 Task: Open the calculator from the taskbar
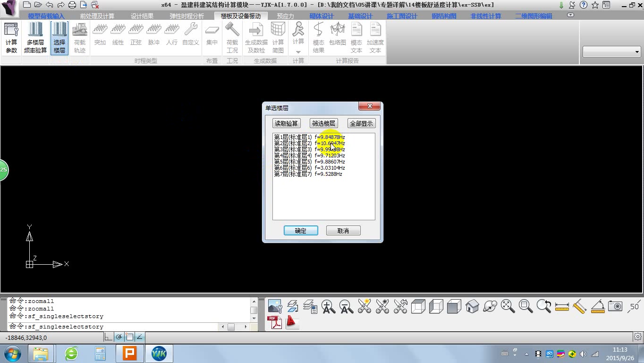[x=100, y=354]
